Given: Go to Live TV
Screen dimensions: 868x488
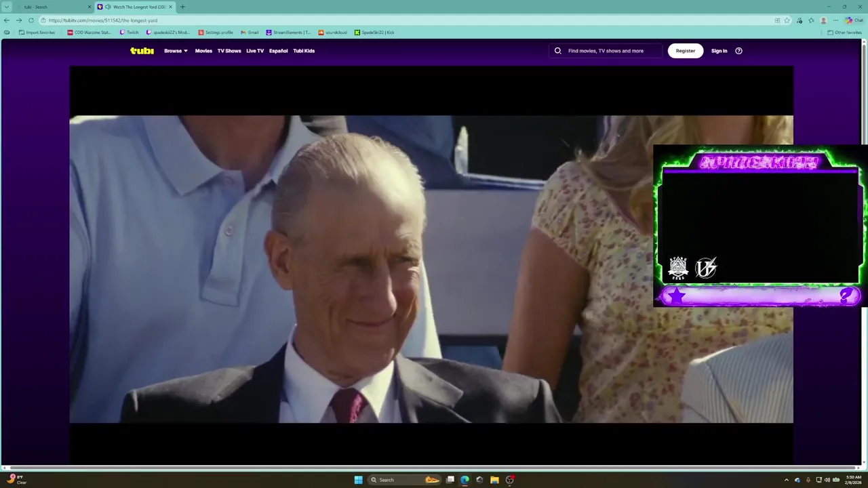Looking at the screenshot, I should pos(255,51).
